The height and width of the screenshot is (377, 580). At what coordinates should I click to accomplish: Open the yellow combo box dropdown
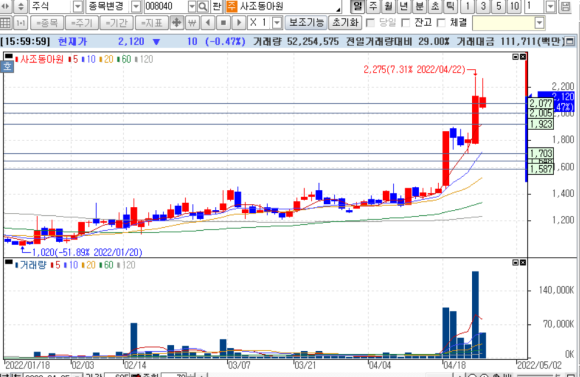click(x=539, y=23)
